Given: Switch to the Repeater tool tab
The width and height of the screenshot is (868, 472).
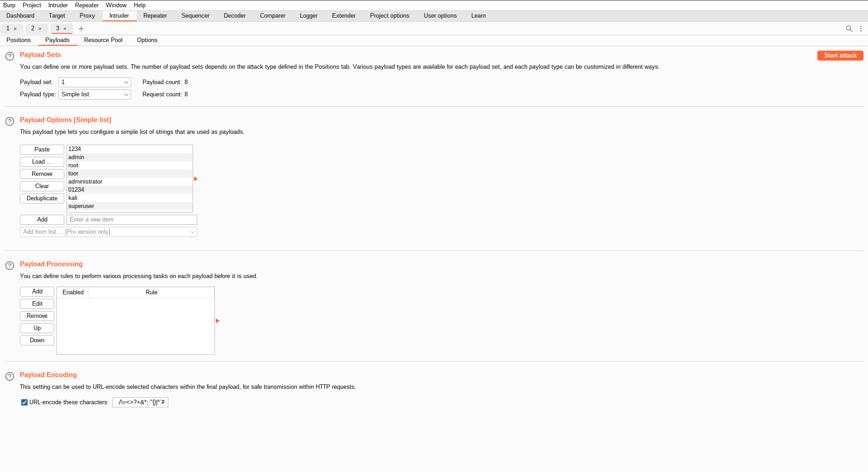Looking at the screenshot, I should (x=155, y=16).
